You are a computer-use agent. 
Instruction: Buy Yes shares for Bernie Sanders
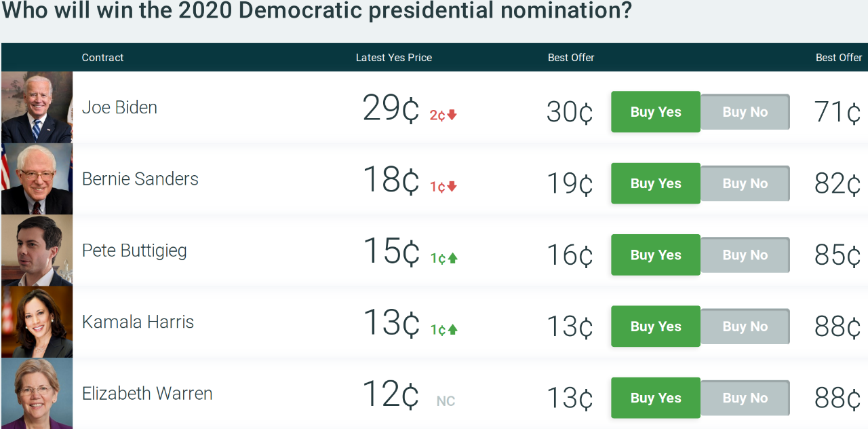pyautogui.click(x=655, y=183)
